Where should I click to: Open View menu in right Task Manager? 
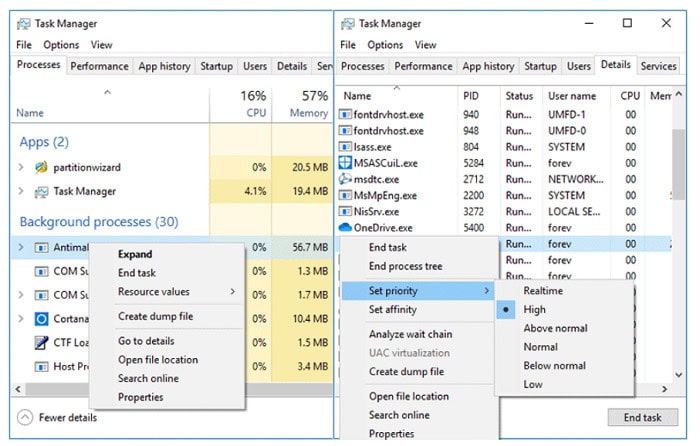(425, 45)
